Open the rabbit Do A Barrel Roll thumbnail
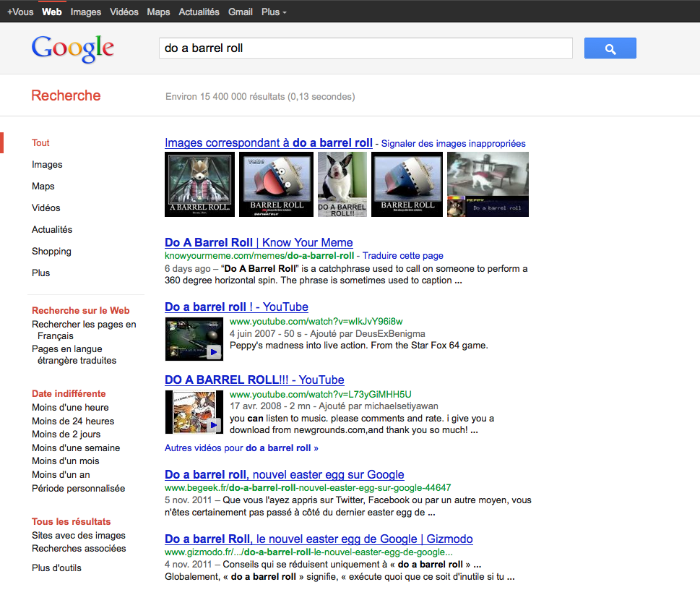 [342, 184]
